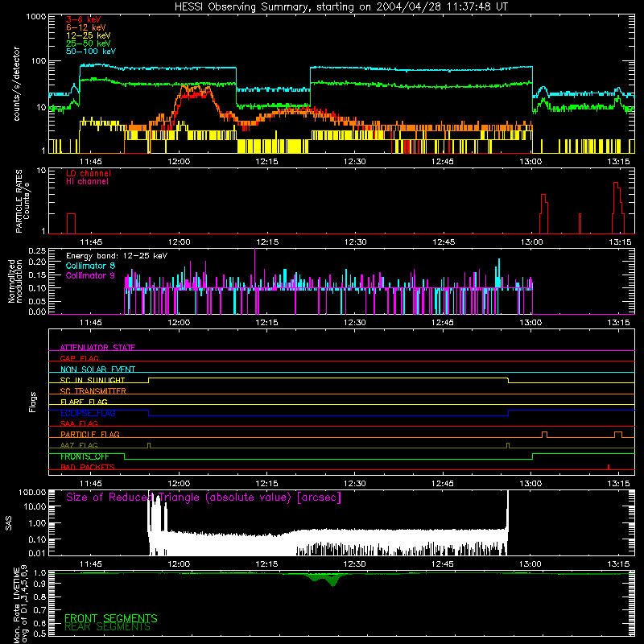Click the 12:30 tick label under the flags plot
644x644 pixels.
coord(354,484)
